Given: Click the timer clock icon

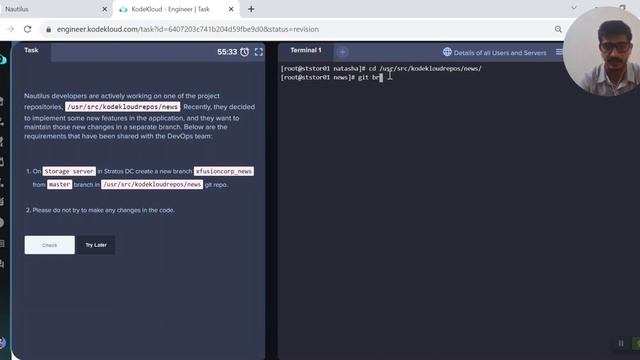Looking at the screenshot, I should click(244, 52).
